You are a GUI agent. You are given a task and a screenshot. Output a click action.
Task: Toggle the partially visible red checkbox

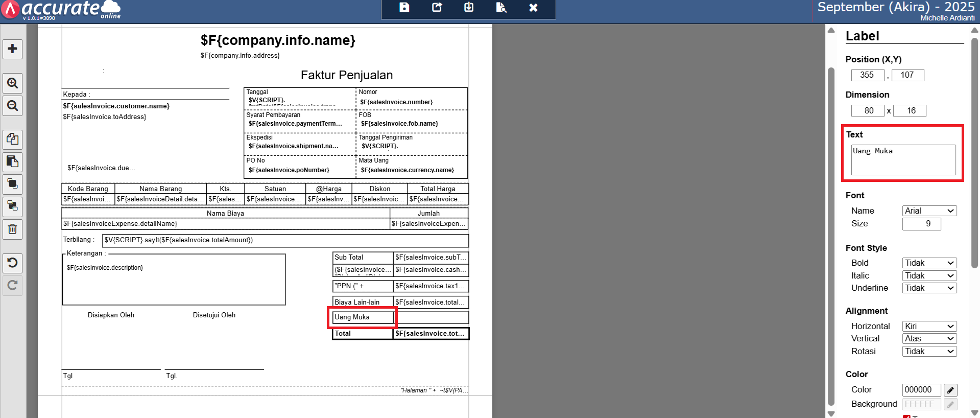pyautogui.click(x=906, y=416)
